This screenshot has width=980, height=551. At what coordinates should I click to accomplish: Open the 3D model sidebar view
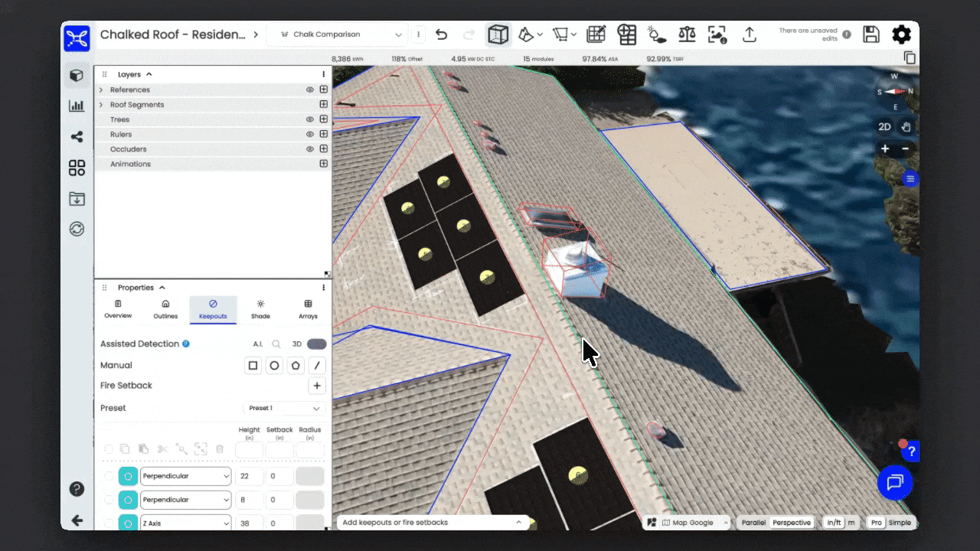[77, 75]
